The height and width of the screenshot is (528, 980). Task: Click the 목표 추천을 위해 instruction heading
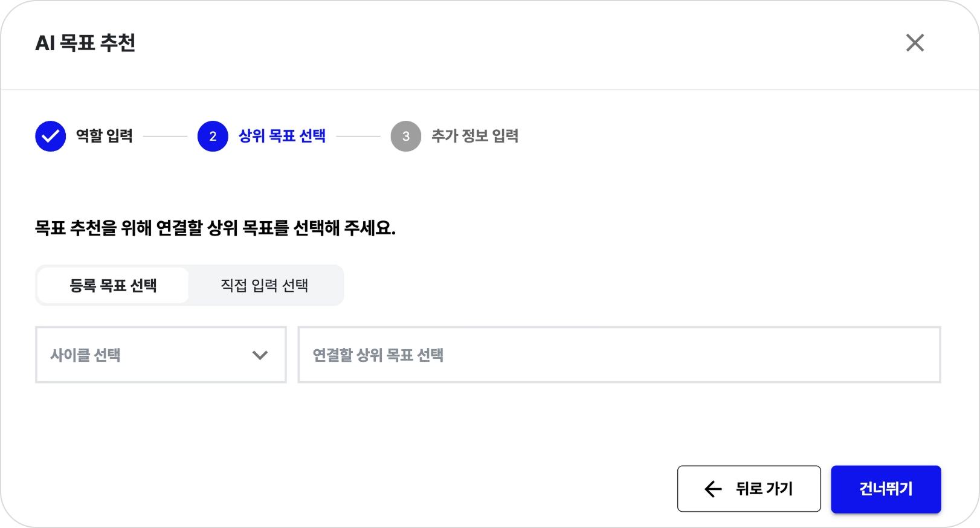coord(215,228)
